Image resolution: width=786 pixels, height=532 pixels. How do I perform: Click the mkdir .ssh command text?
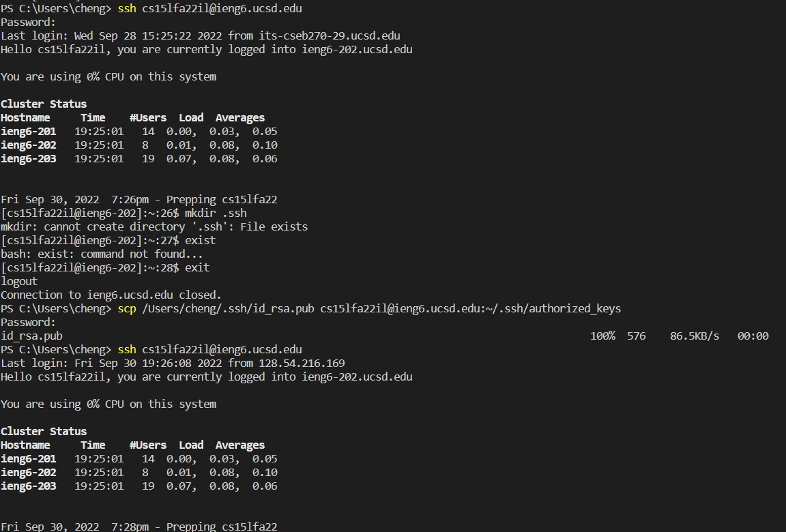pyautogui.click(x=216, y=213)
